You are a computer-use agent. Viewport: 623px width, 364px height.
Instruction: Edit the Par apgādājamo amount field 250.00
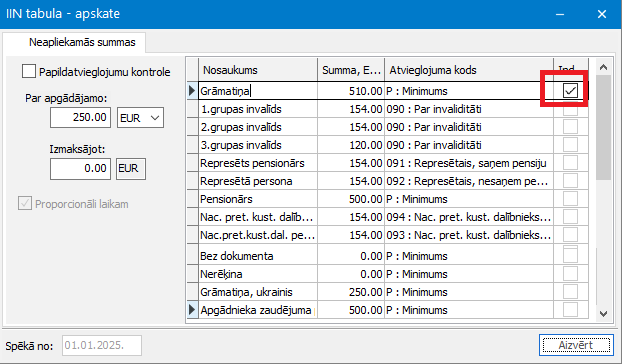[80, 118]
